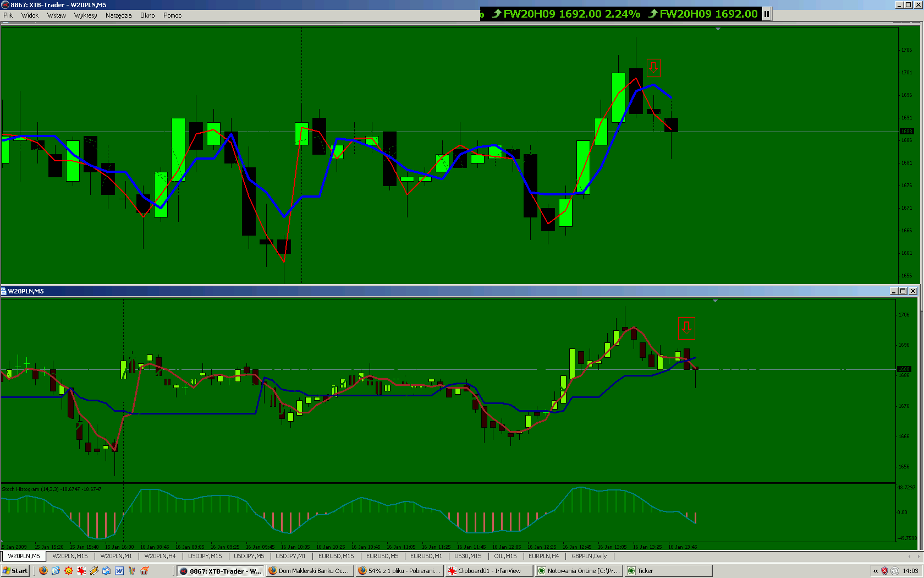The height and width of the screenshot is (578, 924).
Task: Select the red down-arrow signal on lower chart
Action: pos(686,328)
